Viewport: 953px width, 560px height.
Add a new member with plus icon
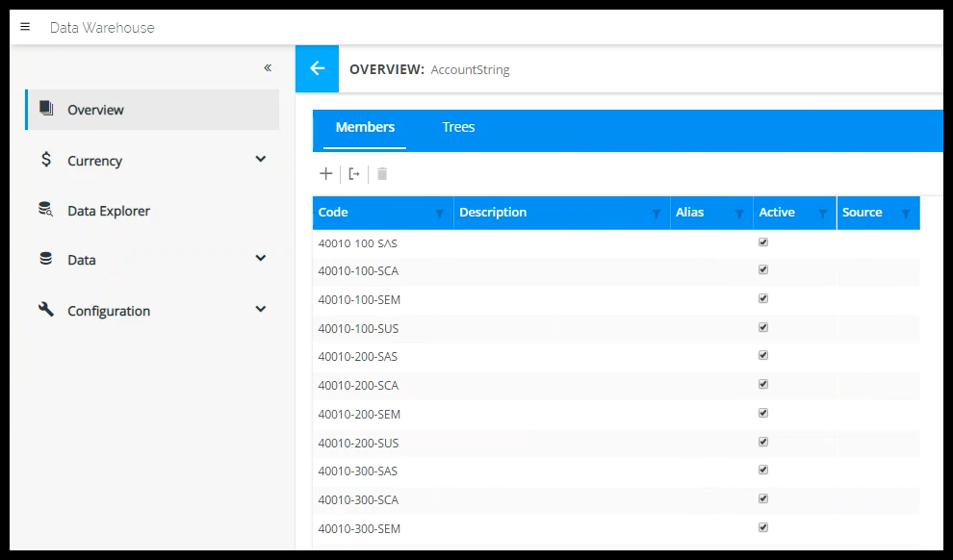click(326, 174)
